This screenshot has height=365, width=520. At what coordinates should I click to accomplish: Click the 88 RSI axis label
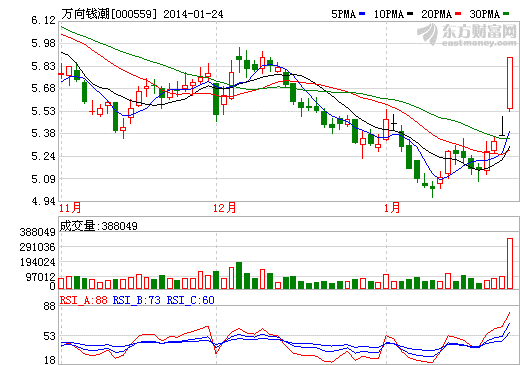pos(49,307)
